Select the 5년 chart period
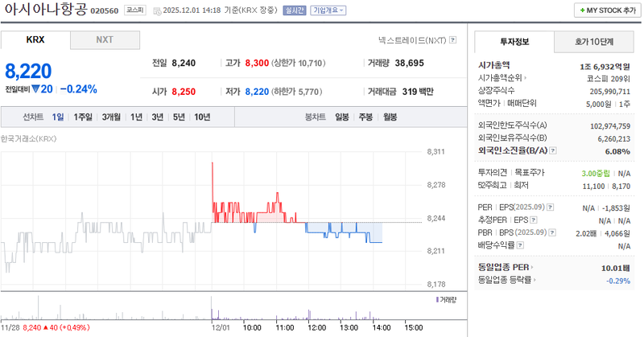Viewport: 644px width, 337px height. (179, 117)
